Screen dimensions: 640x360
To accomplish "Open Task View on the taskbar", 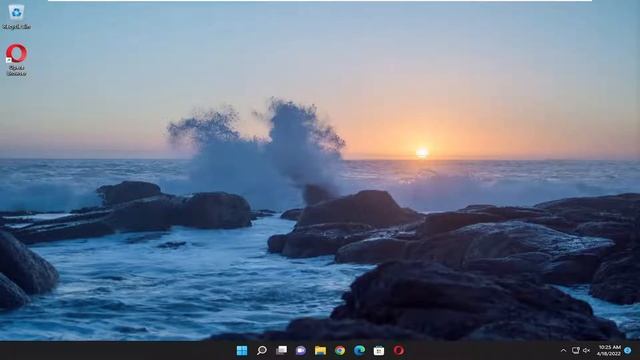I will 281,350.
